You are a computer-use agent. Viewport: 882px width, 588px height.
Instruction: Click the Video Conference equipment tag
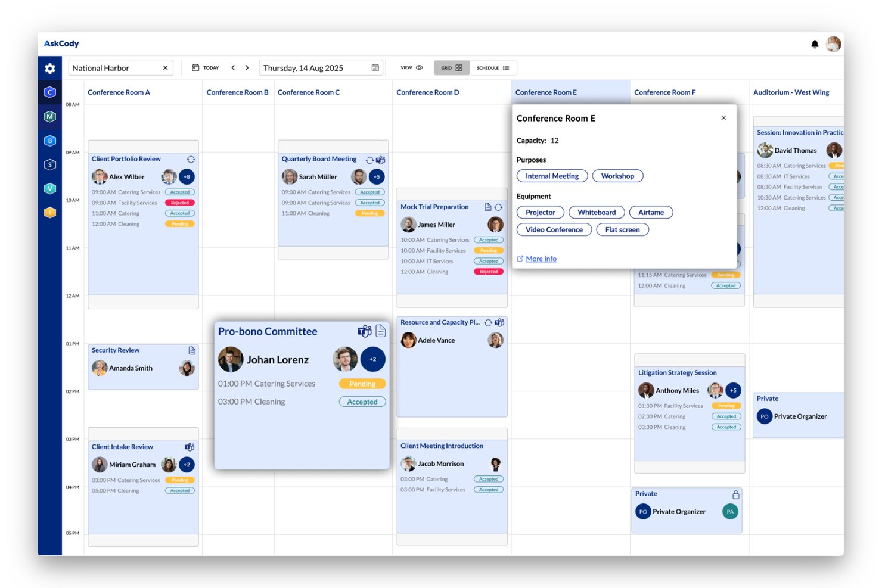tap(554, 229)
